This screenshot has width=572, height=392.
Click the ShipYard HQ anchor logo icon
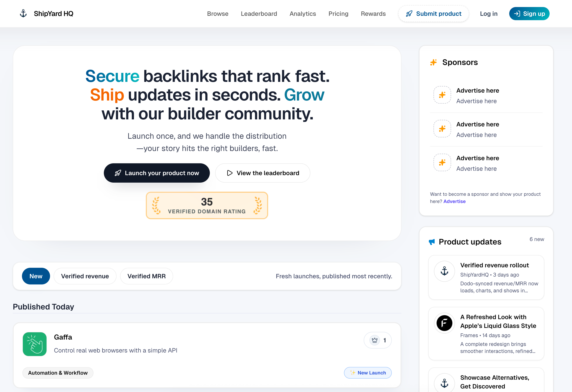click(23, 14)
